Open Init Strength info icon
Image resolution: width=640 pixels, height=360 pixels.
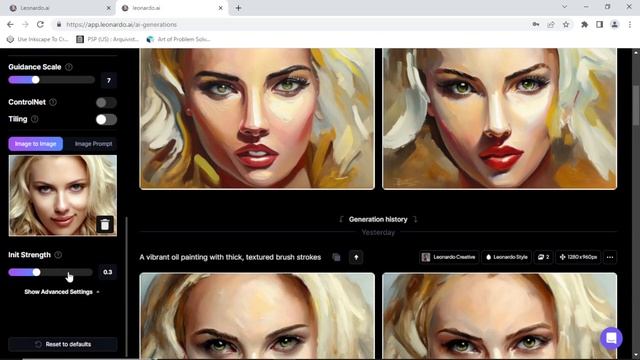[58, 255]
